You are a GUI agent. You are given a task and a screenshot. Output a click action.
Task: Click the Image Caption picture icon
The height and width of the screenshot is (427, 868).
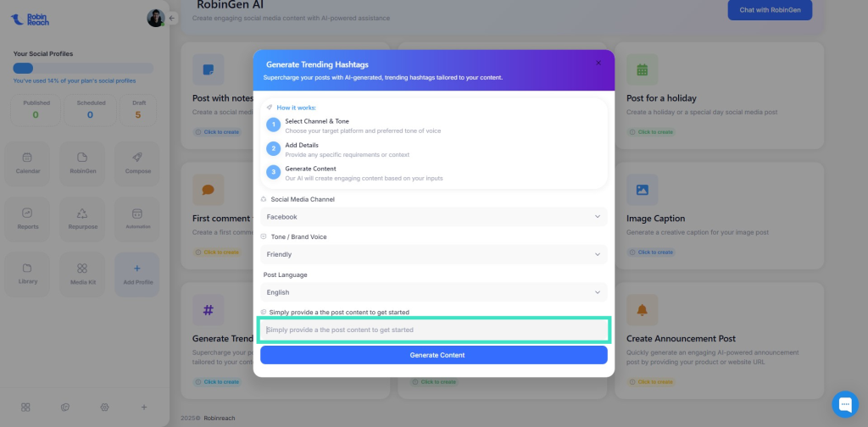point(643,190)
